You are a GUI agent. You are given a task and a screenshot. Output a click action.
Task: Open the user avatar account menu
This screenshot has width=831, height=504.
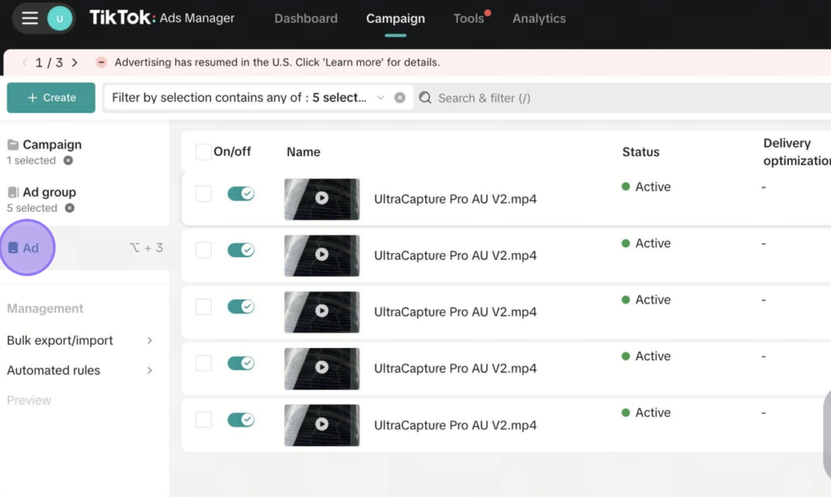tap(59, 19)
